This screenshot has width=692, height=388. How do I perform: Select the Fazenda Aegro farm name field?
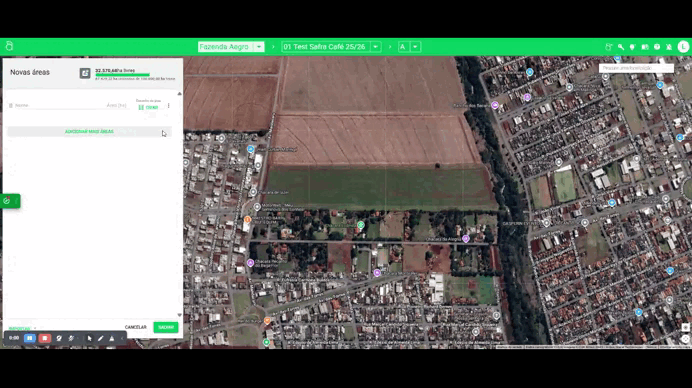point(226,47)
